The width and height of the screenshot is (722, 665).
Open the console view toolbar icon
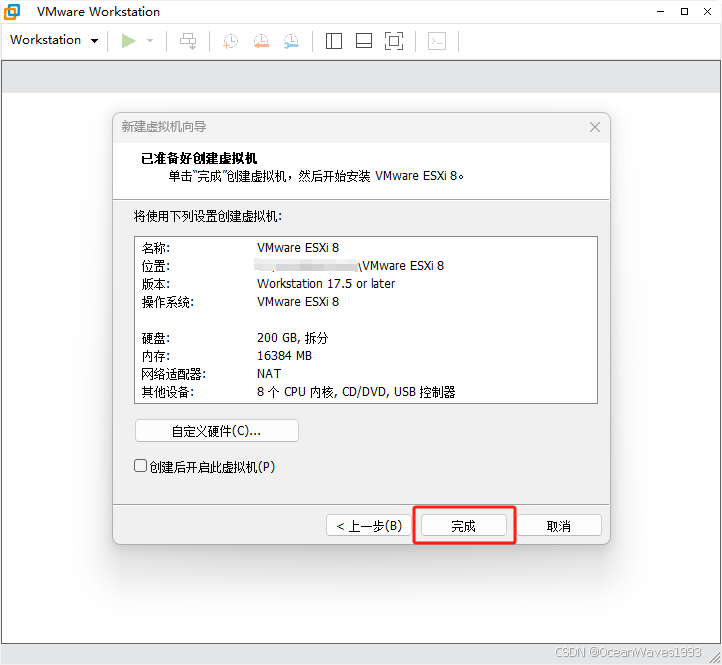coord(437,41)
